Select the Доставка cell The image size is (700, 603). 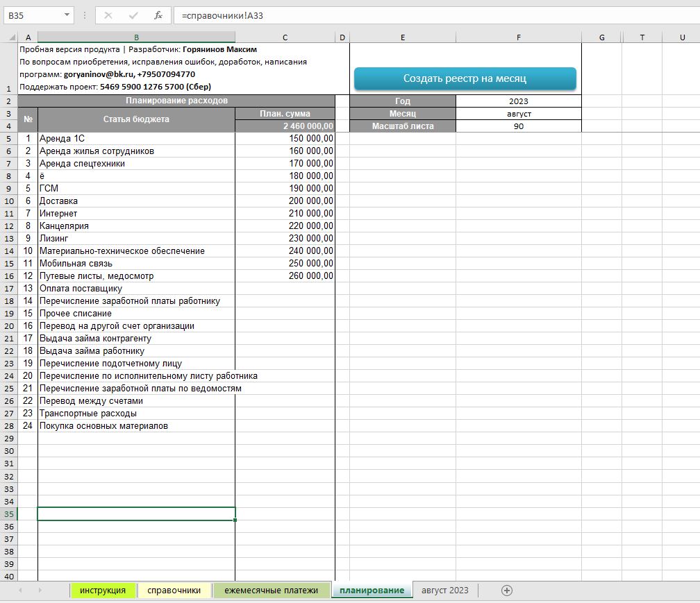click(x=137, y=201)
